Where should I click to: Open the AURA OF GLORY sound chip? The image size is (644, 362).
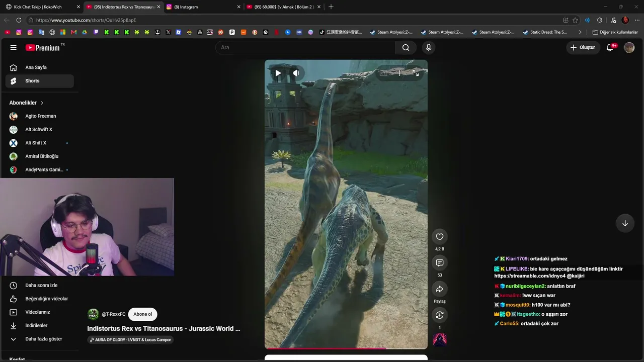(130, 340)
